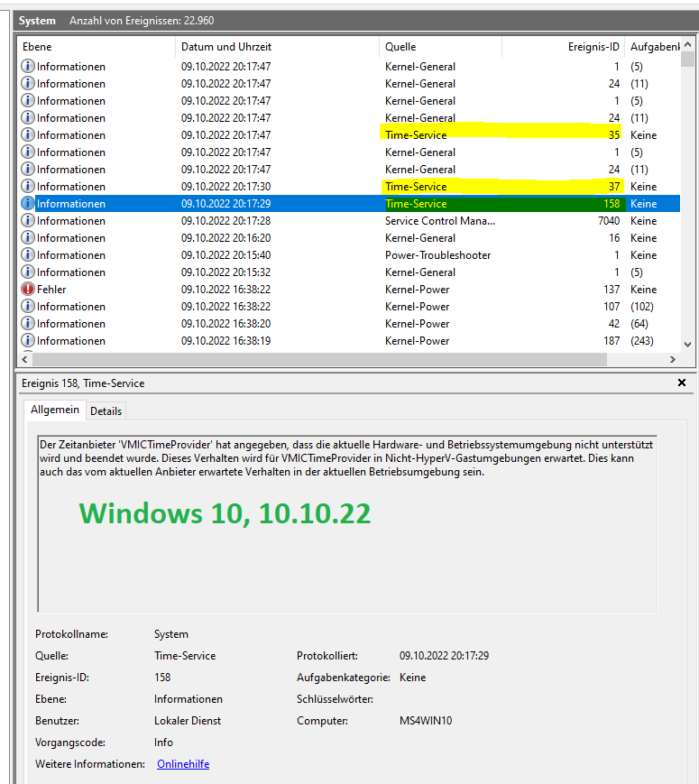The image size is (699, 784).
Task: Click the Vorgangscode value Info
Action: pos(163,742)
